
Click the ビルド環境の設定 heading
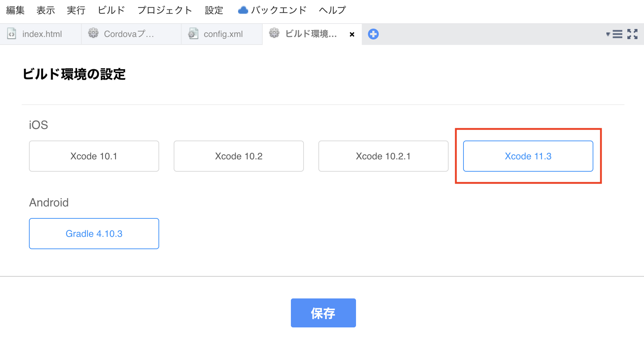(74, 74)
